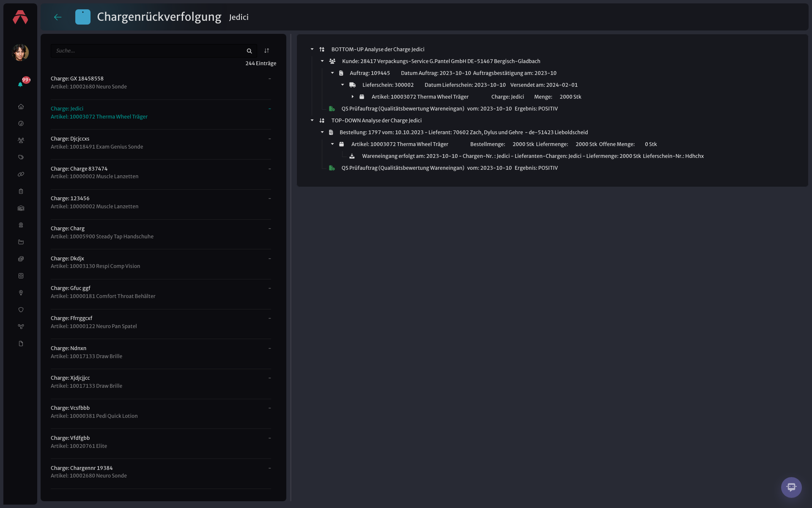The height and width of the screenshot is (508, 812).
Task: Select Charge Vcsfbbb Pedi Quick Lotion
Action: (161, 412)
